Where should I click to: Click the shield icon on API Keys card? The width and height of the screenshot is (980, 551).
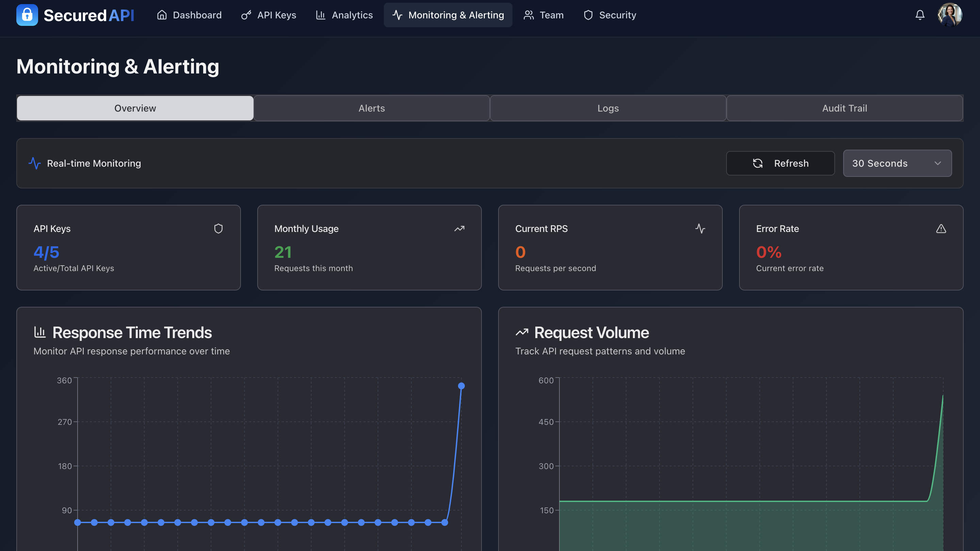[x=218, y=229]
